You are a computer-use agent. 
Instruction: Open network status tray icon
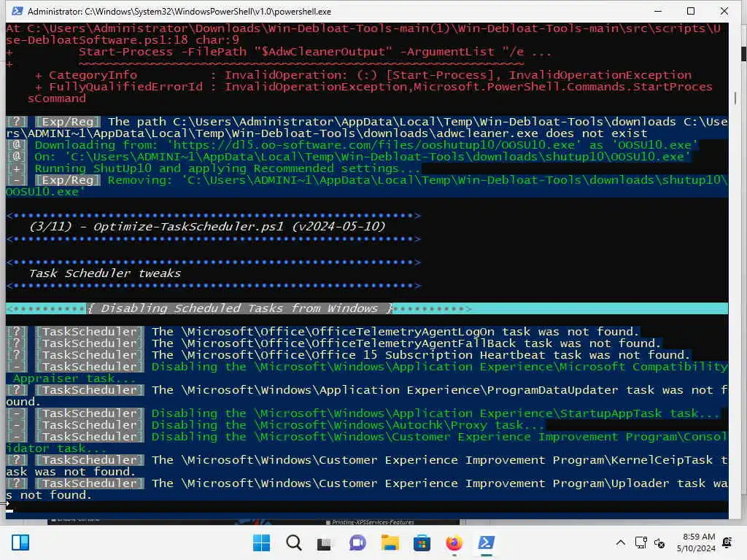[x=640, y=542]
